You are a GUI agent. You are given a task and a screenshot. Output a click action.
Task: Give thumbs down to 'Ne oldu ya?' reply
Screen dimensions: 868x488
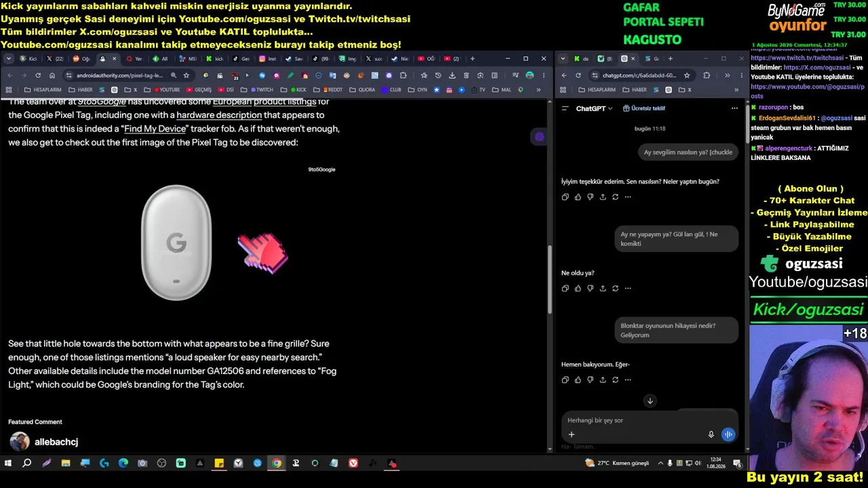point(590,288)
